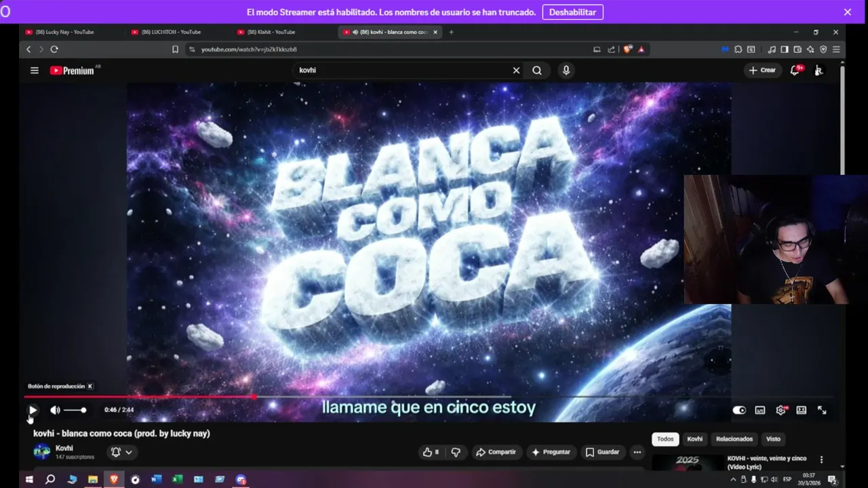Select the Visto filter chip
The image size is (868, 488).
pos(773,439)
